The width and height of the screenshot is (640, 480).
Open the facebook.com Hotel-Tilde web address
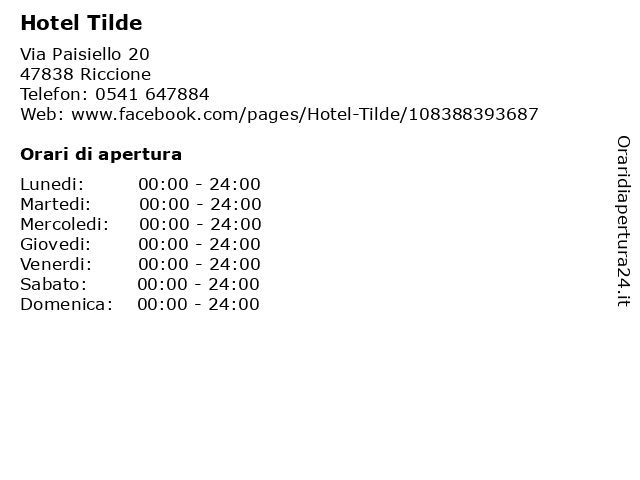(304, 114)
